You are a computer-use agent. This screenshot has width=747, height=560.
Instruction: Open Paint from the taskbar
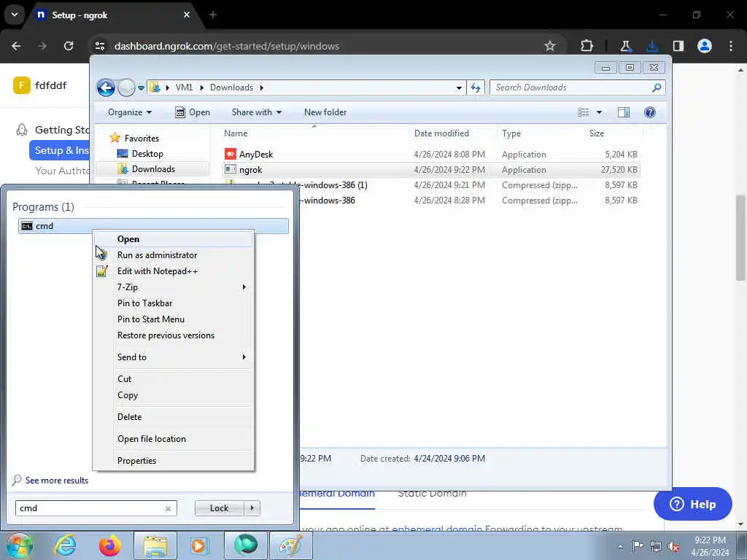[291, 545]
